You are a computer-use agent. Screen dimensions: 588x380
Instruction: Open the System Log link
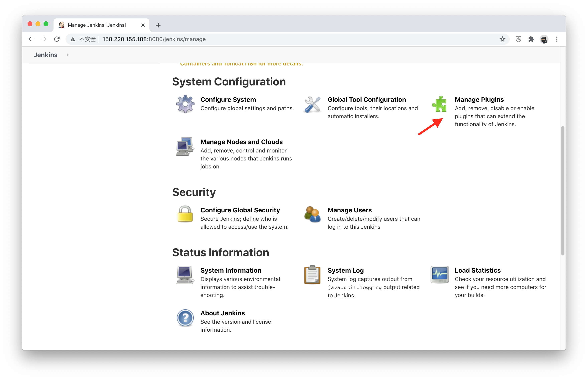(346, 270)
